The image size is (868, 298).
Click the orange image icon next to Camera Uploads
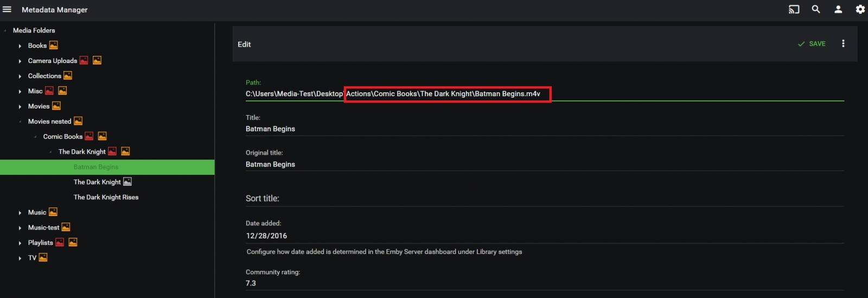[97, 60]
